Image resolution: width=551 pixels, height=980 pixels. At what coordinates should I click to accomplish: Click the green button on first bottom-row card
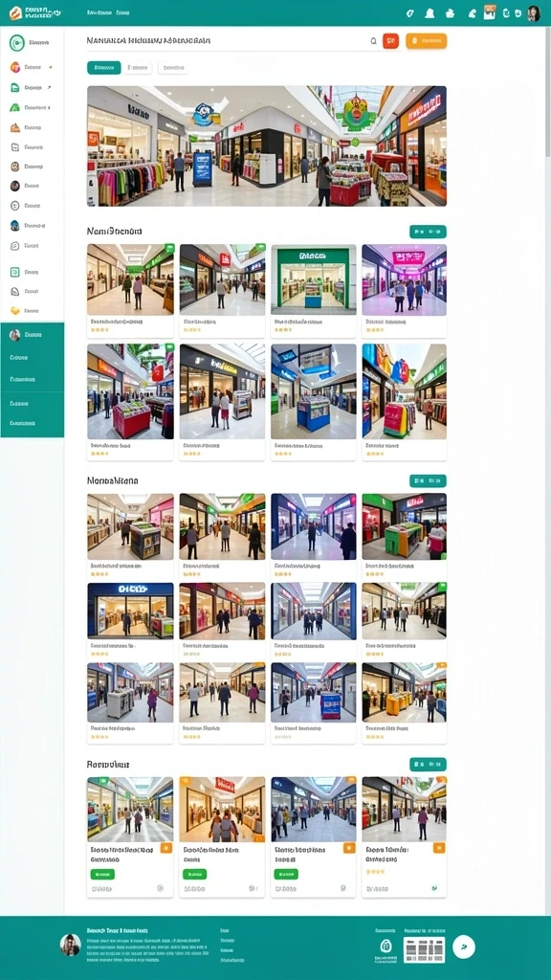click(x=102, y=875)
